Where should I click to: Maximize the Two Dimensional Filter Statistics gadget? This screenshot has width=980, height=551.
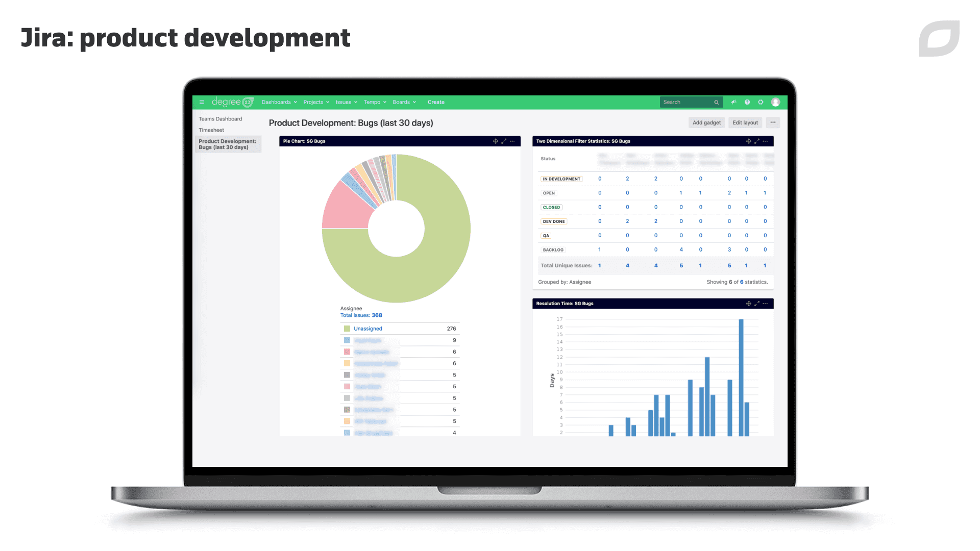click(757, 141)
